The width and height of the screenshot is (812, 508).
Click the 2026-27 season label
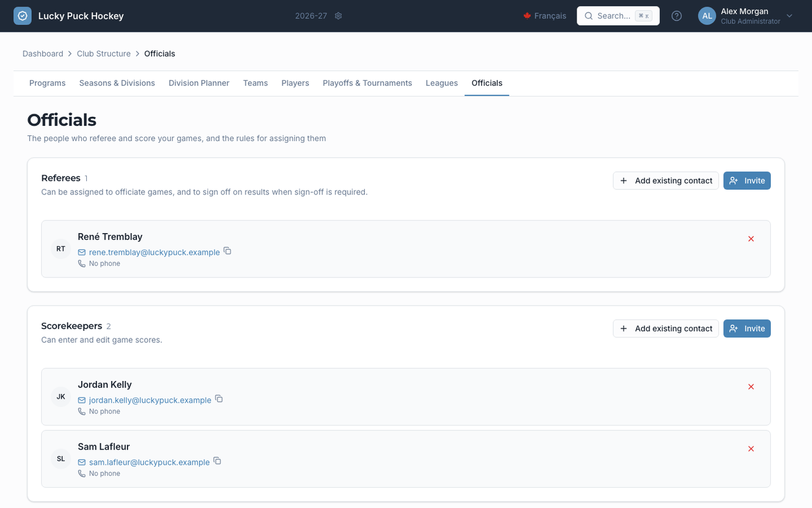point(311,16)
